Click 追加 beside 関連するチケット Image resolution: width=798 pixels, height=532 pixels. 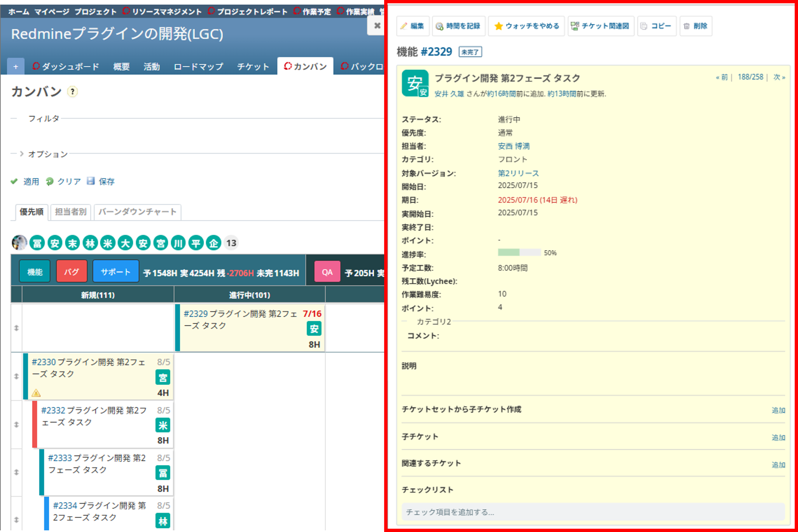(x=778, y=465)
